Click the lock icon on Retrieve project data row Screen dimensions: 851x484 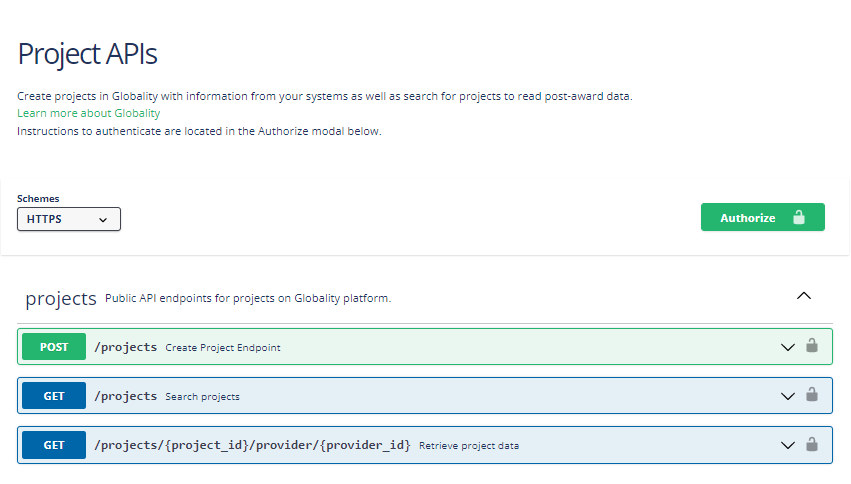click(812, 444)
